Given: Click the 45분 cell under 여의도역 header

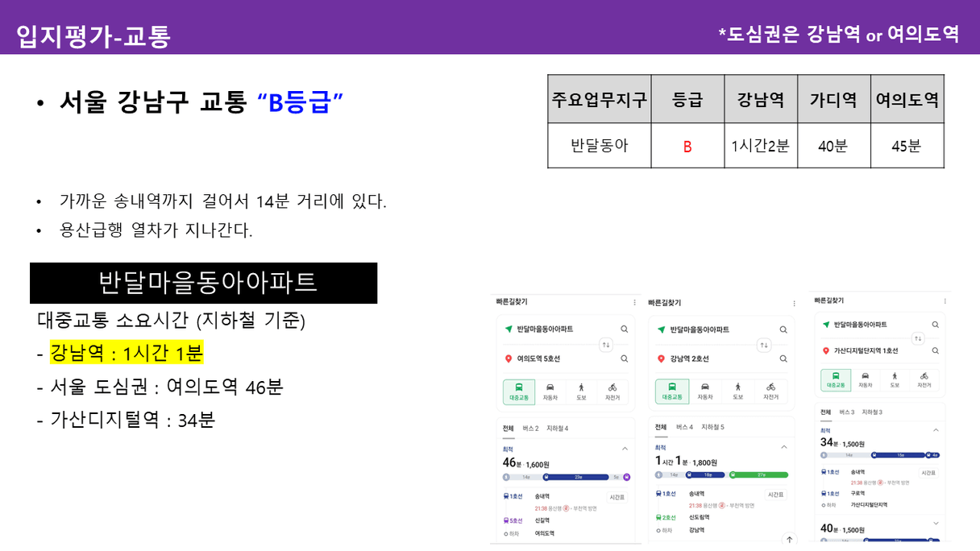Looking at the screenshot, I should [x=907, y=146].
